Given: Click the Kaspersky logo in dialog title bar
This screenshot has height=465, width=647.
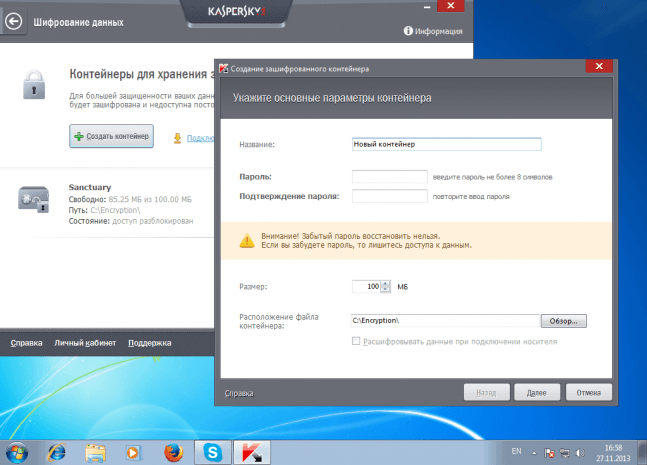Looking at the screenshot, I should (x=224, y=68).
